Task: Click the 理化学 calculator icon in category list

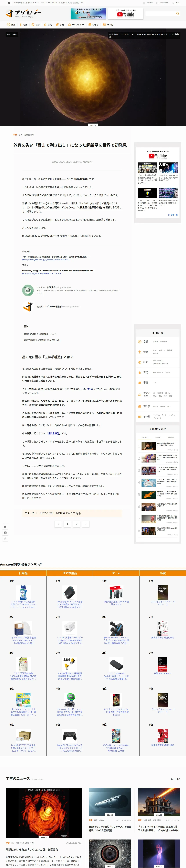Action: [140, 406]
